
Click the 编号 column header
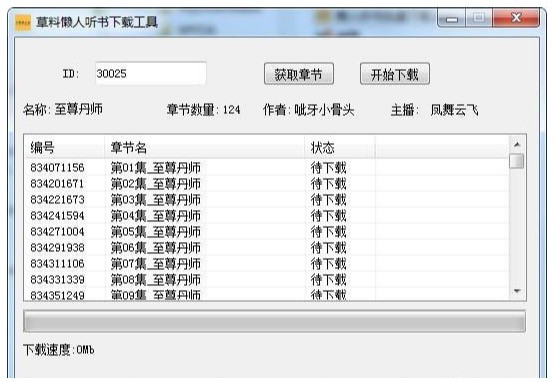click(x=64, y=147)
